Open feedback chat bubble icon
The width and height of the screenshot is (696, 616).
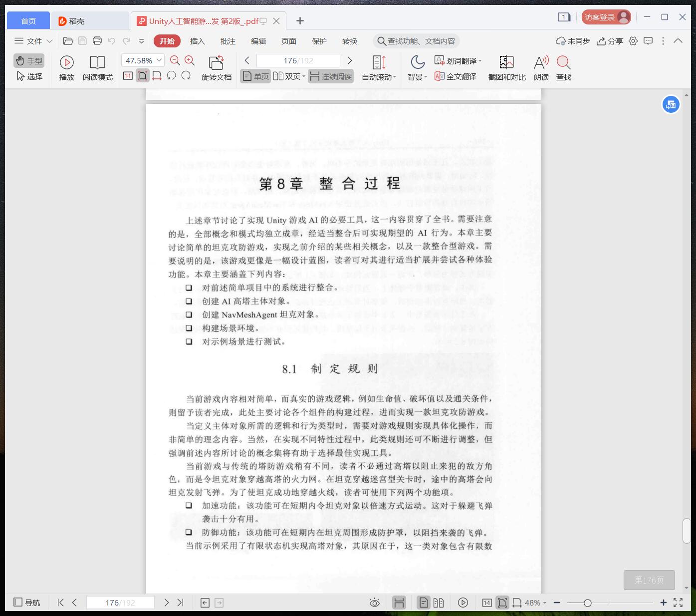click(648, 41)
